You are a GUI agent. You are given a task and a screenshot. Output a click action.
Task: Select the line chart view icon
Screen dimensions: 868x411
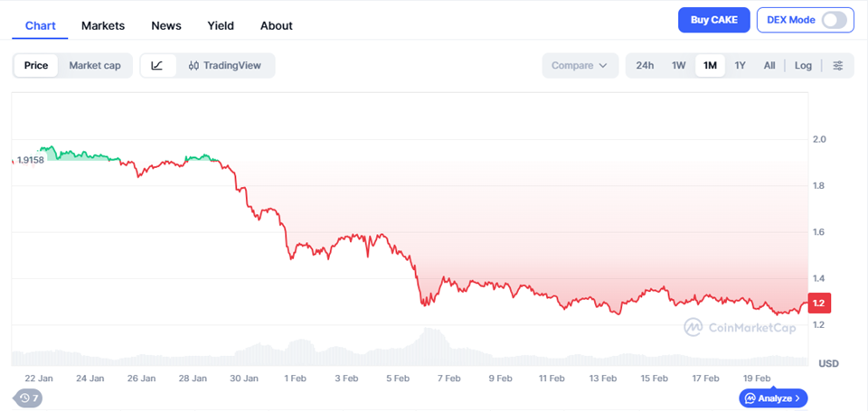tap(157, 66)
